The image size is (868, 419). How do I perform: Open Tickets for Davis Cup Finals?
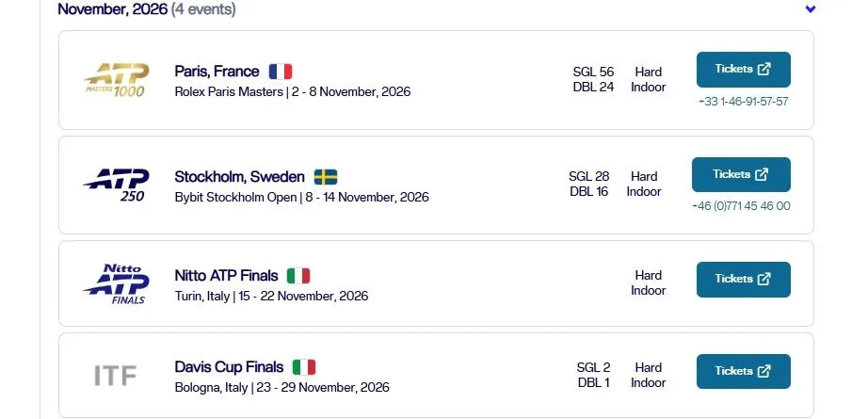[743, 371]
